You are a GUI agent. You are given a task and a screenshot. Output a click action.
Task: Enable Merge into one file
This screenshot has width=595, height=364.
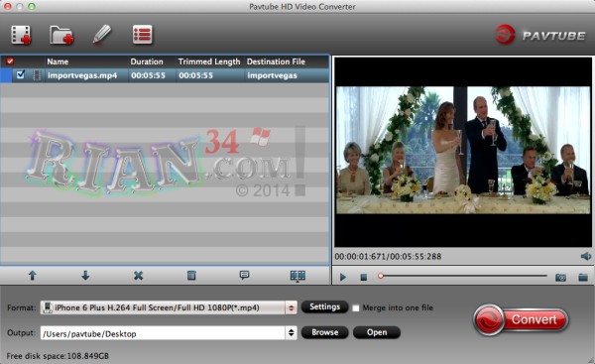tap(356, 307)
